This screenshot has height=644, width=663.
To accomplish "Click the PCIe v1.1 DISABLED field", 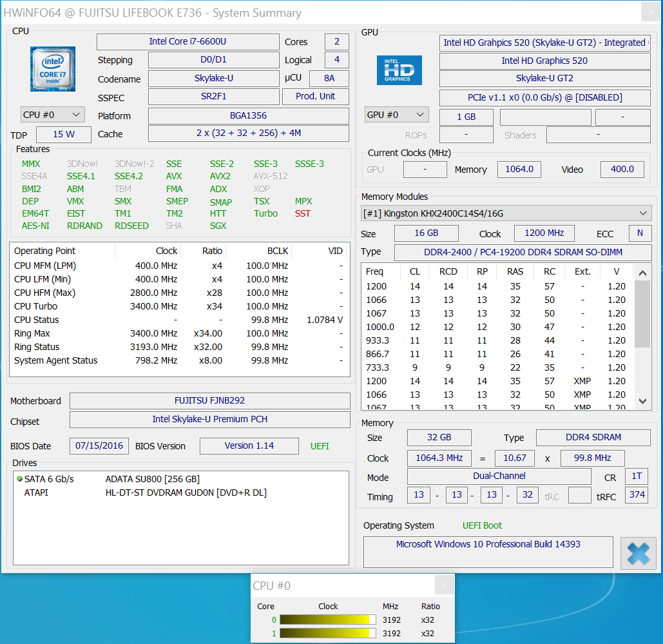I will tap(544, 98).
